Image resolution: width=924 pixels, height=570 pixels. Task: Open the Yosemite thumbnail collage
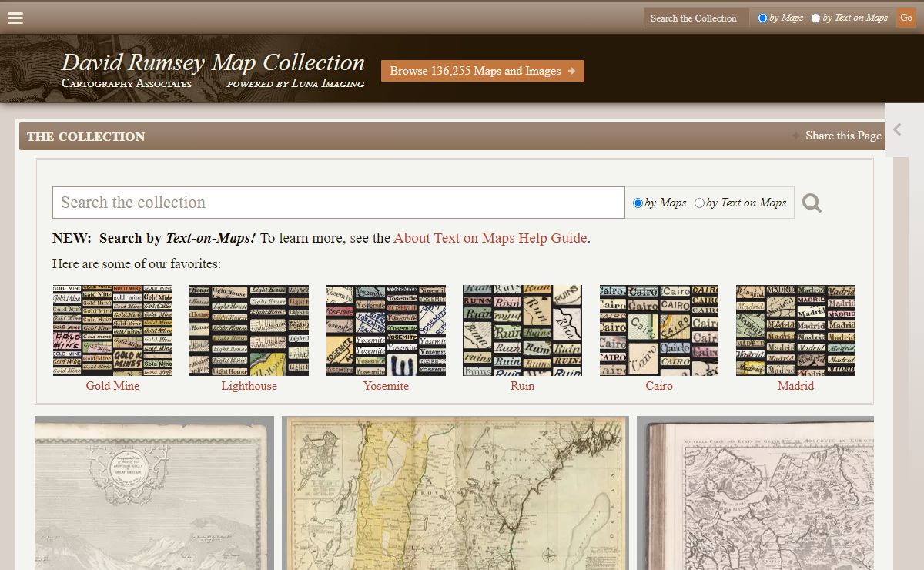click(x=386, y=330)
